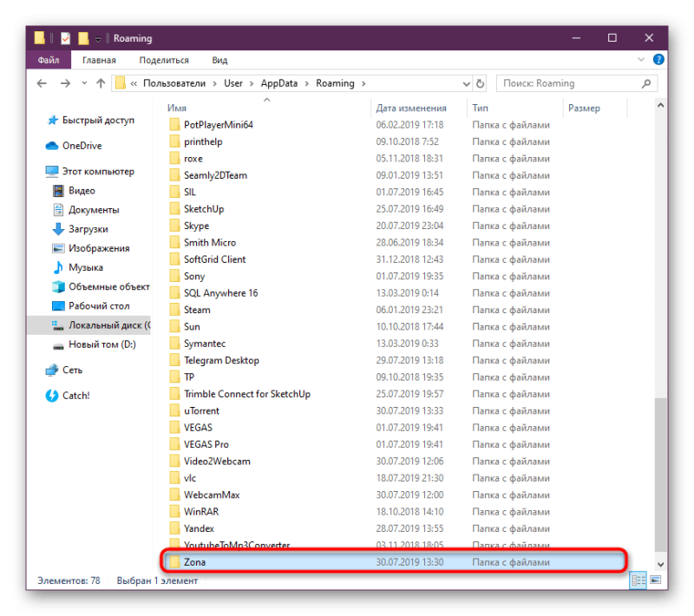The width and height of the screenshot is (694, 616).
Task: Select the Skype folder icon
Action: click(175, 226)
